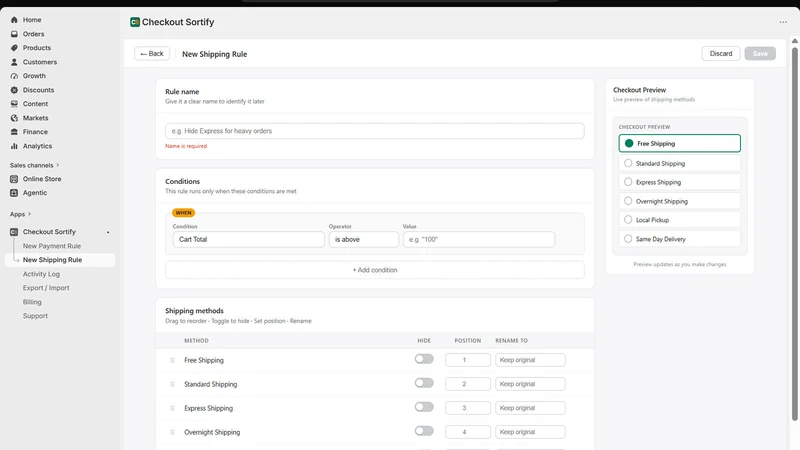
Task: Click the Products tag icon
Action: pos(14,48)
